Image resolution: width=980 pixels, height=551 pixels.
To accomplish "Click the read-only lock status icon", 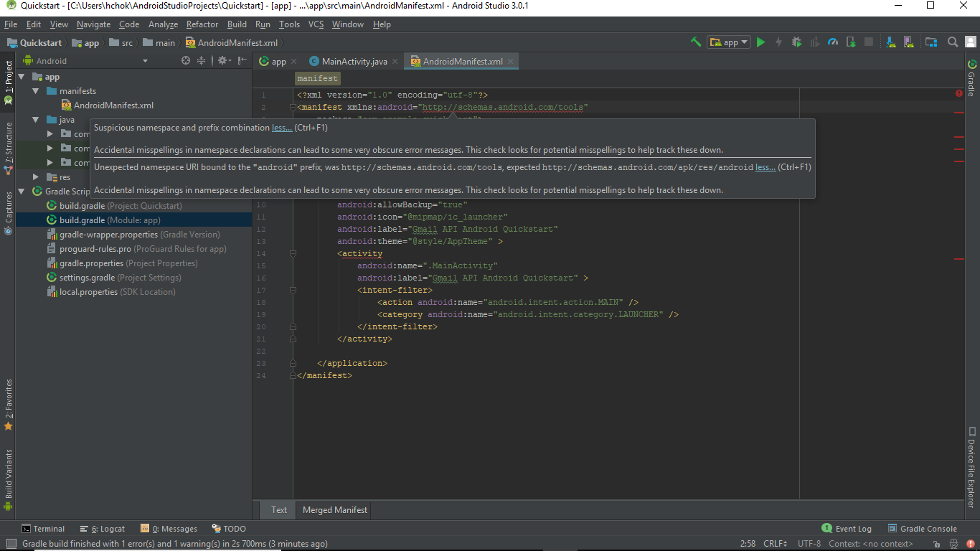I will [936, 543].
